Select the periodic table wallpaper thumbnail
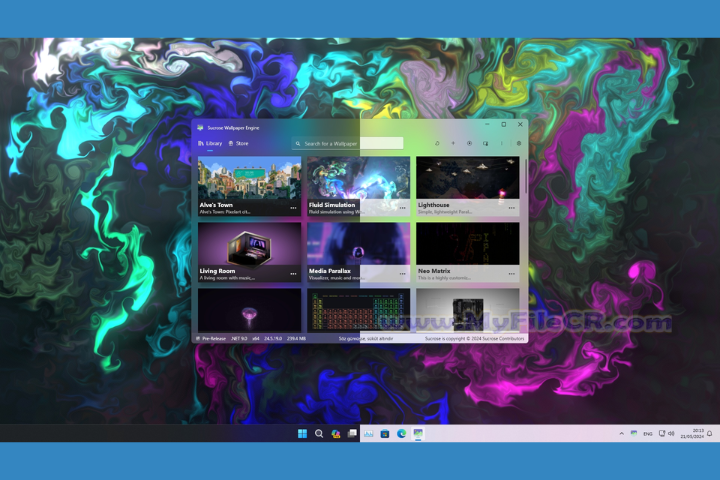 (x=358, y=309)
